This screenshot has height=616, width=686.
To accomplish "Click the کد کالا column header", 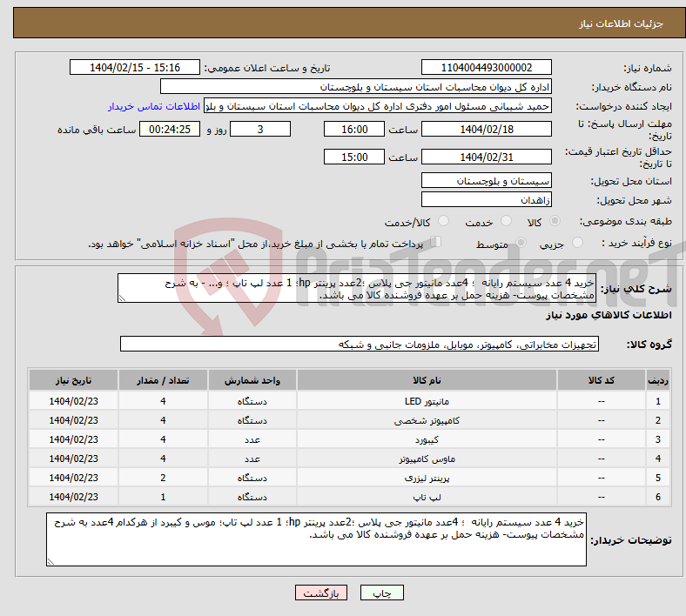I will tap(602, 380).
